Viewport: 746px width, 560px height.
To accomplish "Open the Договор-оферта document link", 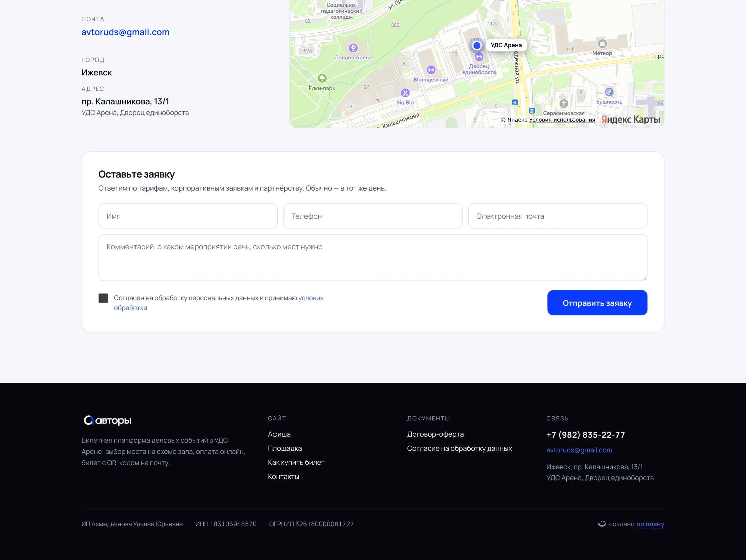I will 435,434.
